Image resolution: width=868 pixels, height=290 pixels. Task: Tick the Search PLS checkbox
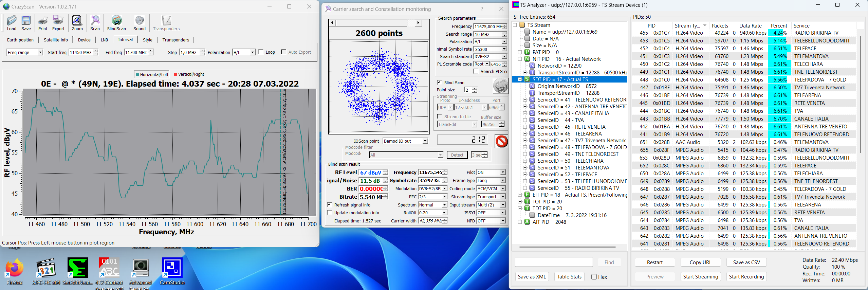coord(476,71)
